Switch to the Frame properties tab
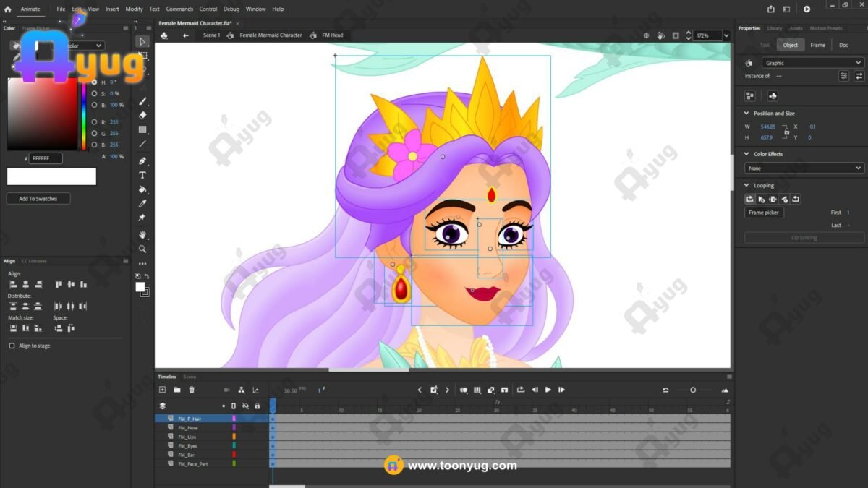The image size is (868, 488). (x=817, y=45)
